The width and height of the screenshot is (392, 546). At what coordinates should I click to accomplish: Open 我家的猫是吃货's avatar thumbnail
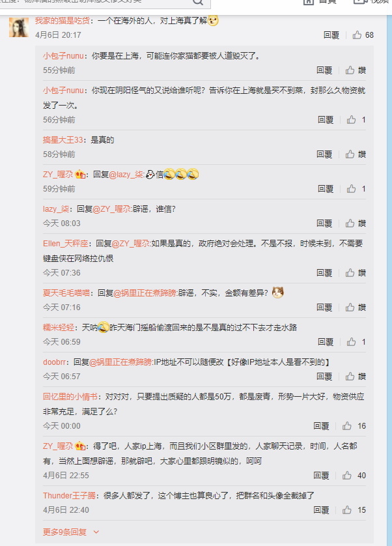pos(19,27)
